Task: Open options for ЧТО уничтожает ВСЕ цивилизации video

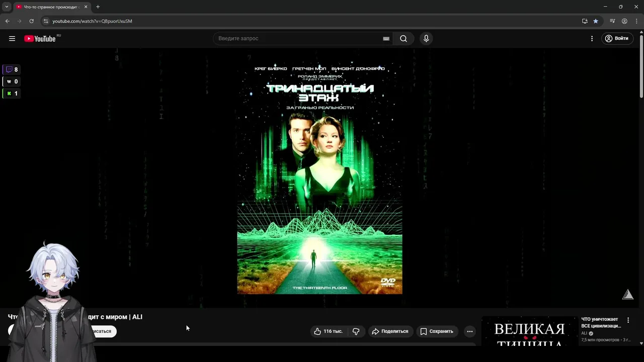Action: pos(628,320)
